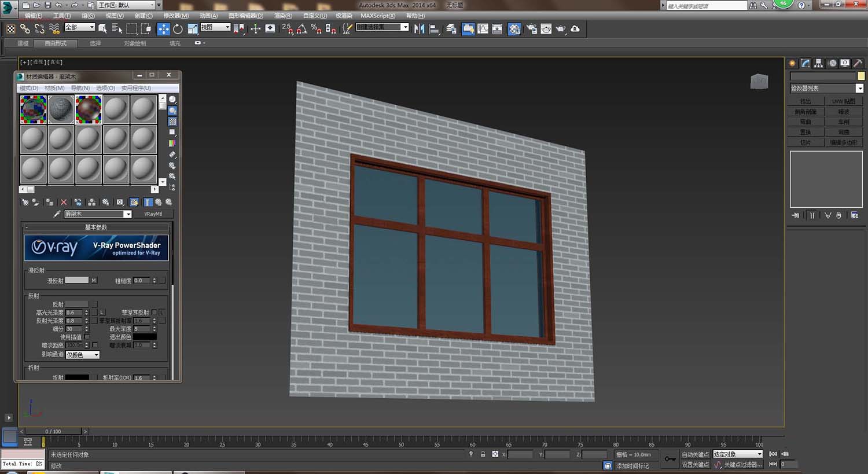The width and height of the screenshot is (868, 474).
Task: Open the 材质(M) menu in material editor
Action: click(x=54, y=88)
